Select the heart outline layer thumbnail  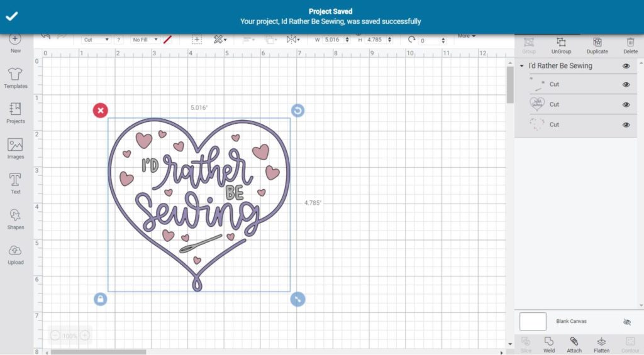(537, 104)
